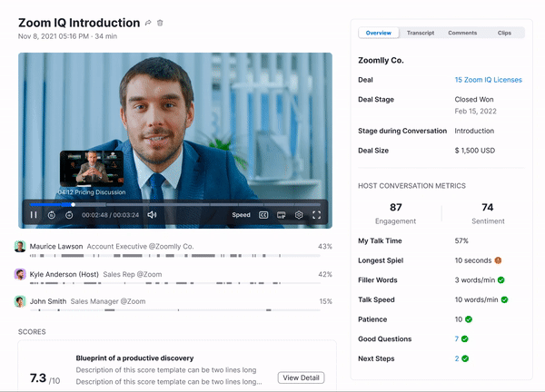Click the rewind skip-back icon

point(52,215)
